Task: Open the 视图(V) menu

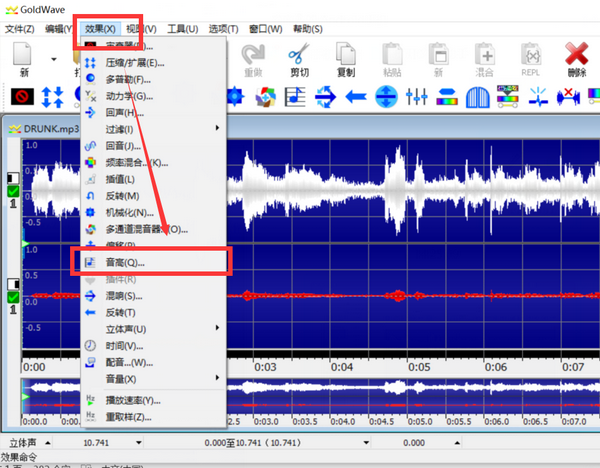Action: [141, 29]
